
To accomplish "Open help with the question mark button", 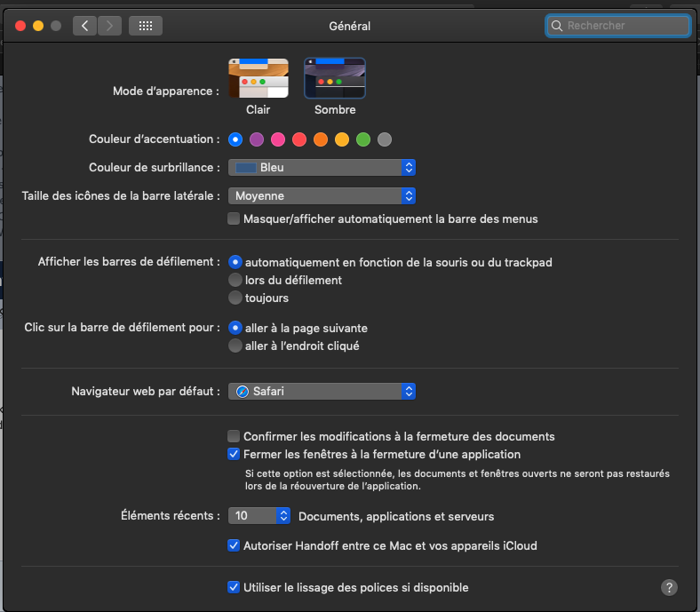I will 669,587.
